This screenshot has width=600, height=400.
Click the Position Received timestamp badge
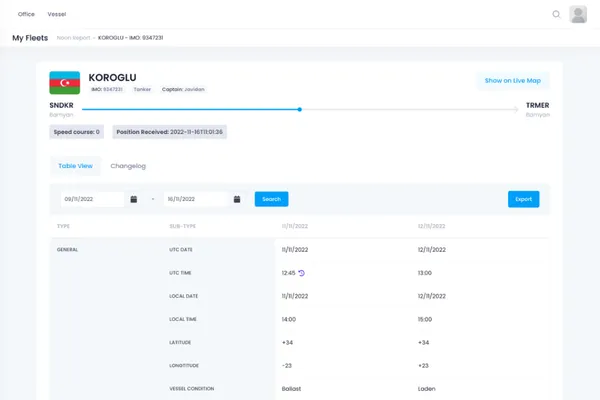[x=169, y=131]
